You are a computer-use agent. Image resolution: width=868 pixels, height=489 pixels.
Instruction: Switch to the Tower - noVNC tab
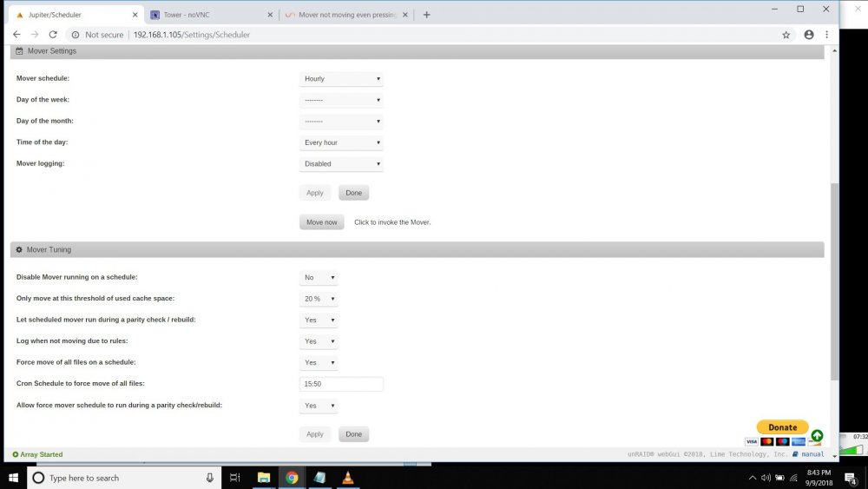(x=212, y=15)
